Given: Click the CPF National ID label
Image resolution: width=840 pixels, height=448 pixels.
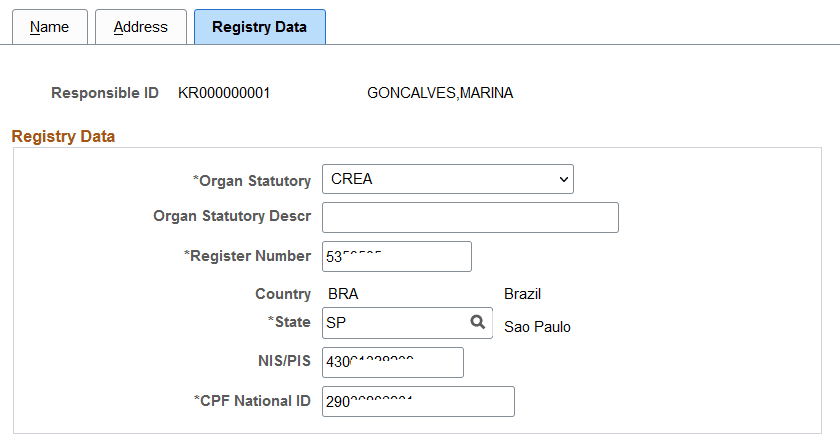Looking at the screenshot, I should (x=252, y=401).
